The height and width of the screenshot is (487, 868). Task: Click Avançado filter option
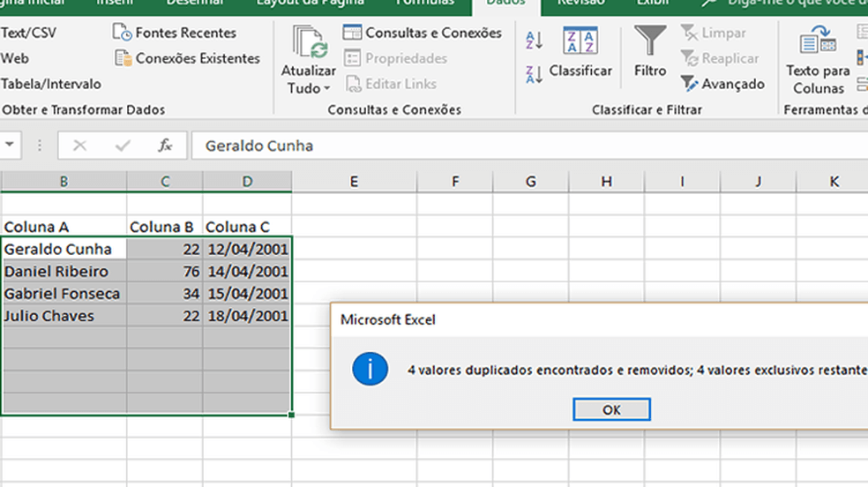click(x=722, y=84)
